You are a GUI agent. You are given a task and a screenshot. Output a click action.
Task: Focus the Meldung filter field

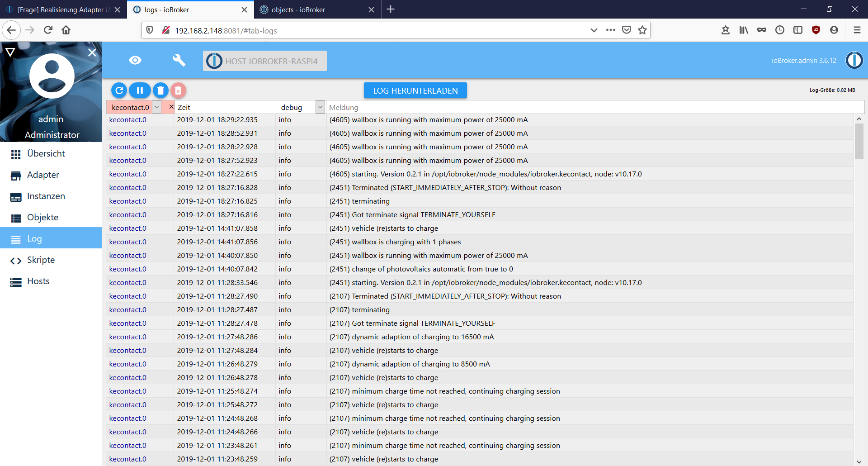click(x=595, y=107)
